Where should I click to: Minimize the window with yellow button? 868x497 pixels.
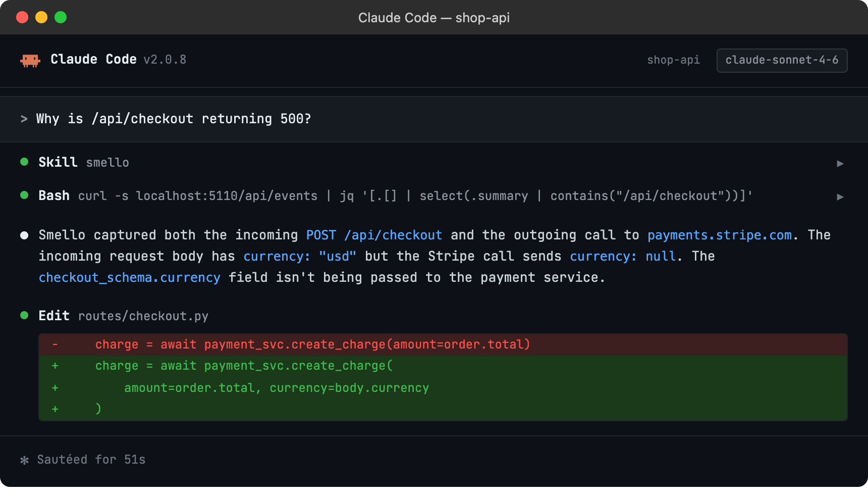click(x=41, y=17)
